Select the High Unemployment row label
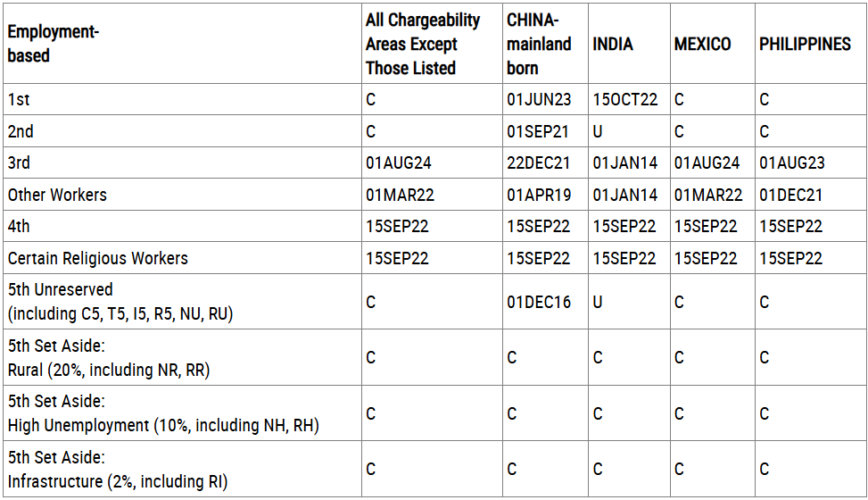This screenshot has width=868, height=500. click(x=163, y=413)
